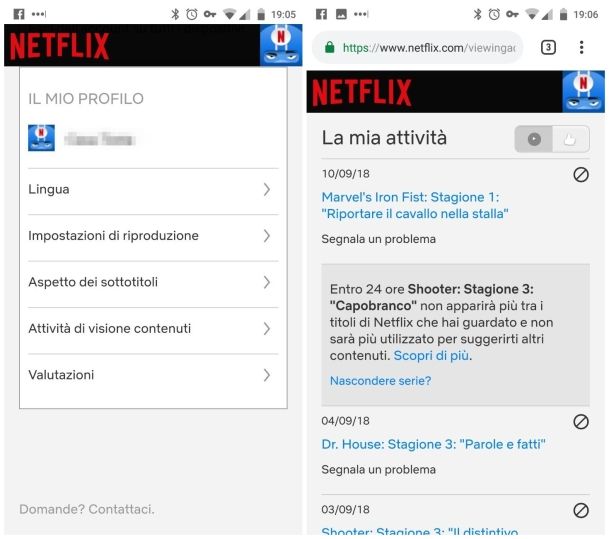The image size is (609, 539).
Task: Open Shooter Stagione 3 Il distintivo link
Action: pos(420,531)
